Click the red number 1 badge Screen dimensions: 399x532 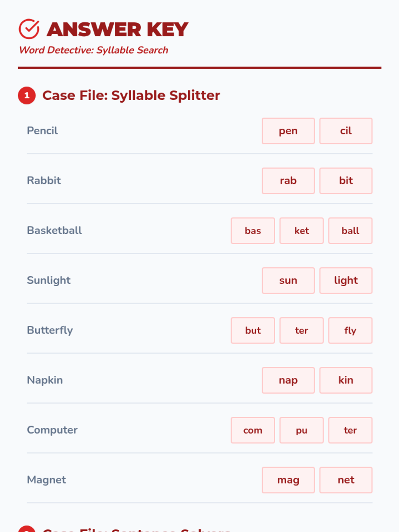coord(27,96)
